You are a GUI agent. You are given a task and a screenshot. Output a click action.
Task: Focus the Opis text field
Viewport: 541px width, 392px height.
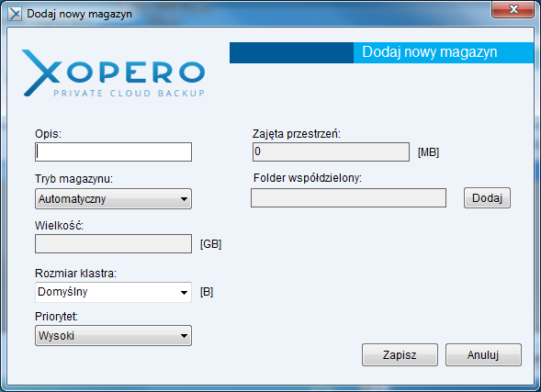pos(113,152)
